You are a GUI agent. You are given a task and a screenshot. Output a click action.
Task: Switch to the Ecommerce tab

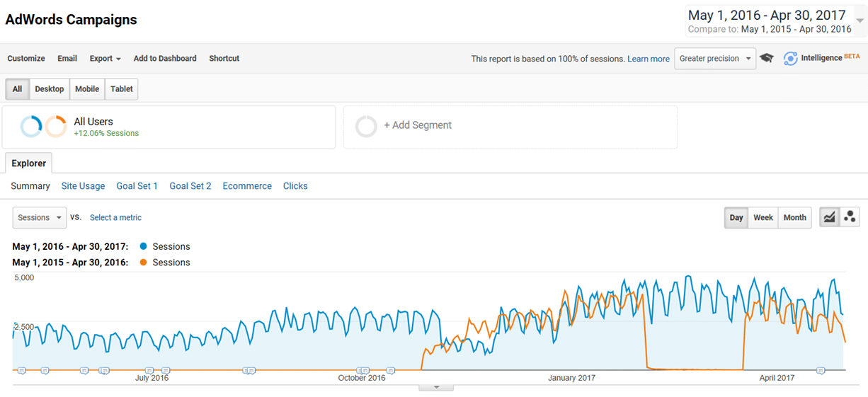coord(247,186)
